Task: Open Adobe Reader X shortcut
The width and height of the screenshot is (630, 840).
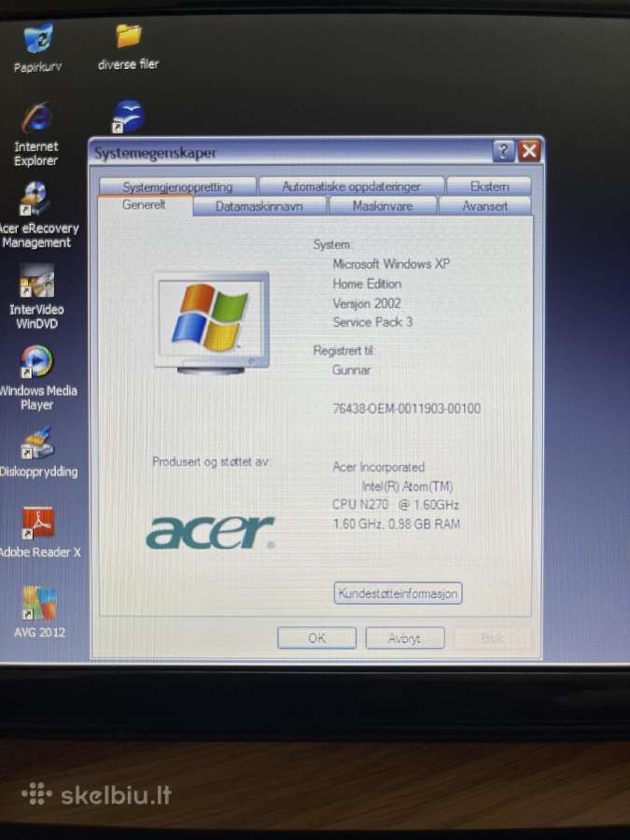Action: [37, 524]
